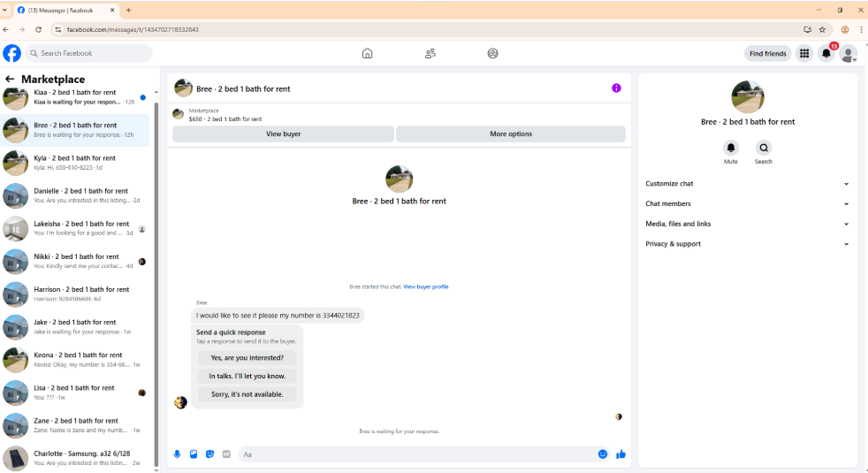Reload the page with browser refresh icon
Viewport: 868px width, 473px height.
38,29
